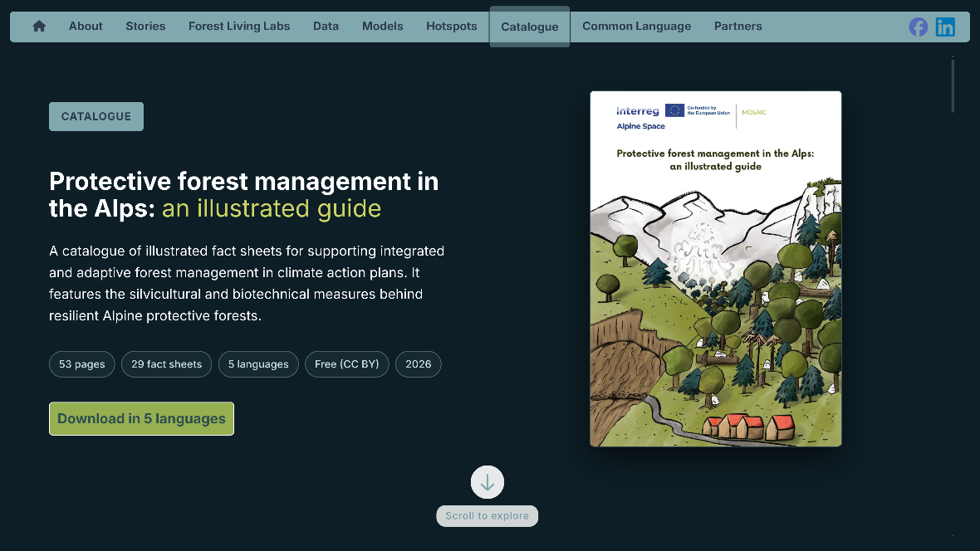
Task: Click the 53 pages pill
Action: pyautogui.click(x=82, y=364)
